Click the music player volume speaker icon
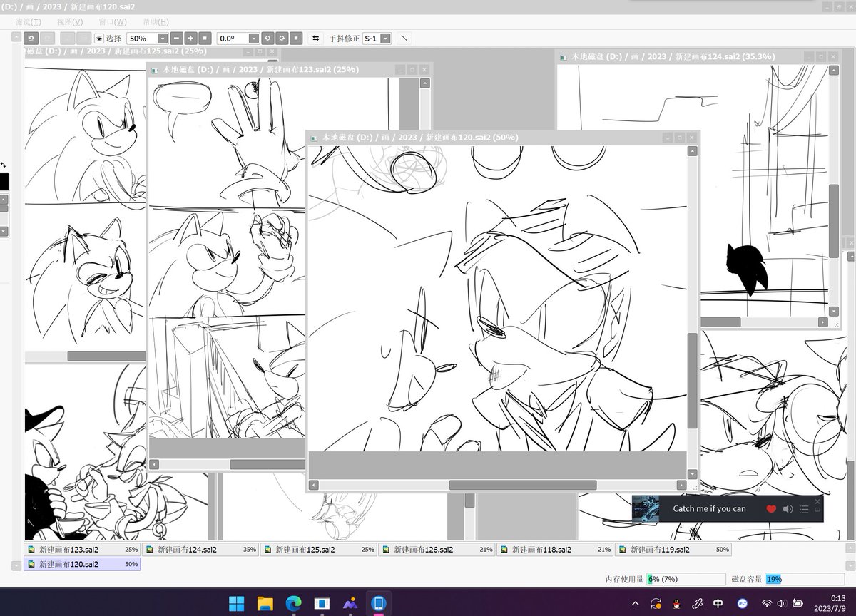856x616 pixels. click(788, 509)
